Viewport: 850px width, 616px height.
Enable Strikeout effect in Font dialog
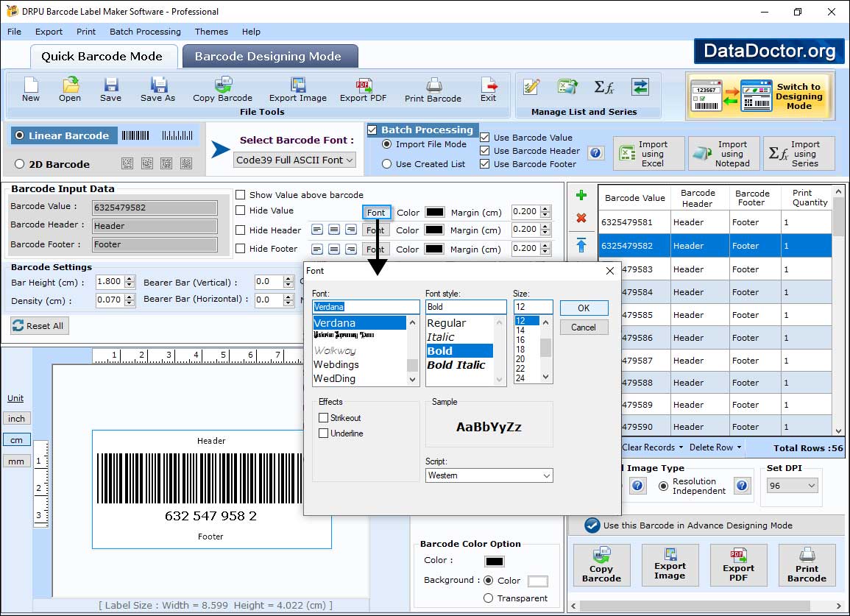(324, 417)
